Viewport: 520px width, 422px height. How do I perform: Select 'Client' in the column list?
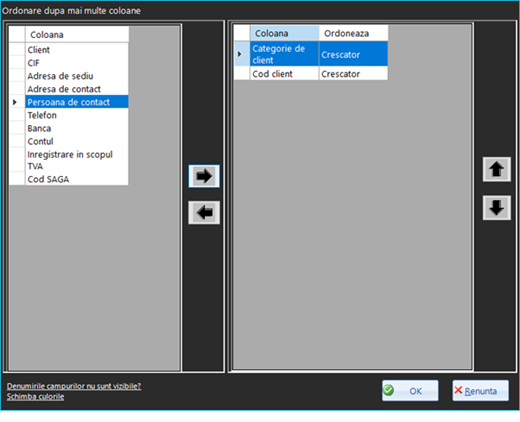pos(77,50)
